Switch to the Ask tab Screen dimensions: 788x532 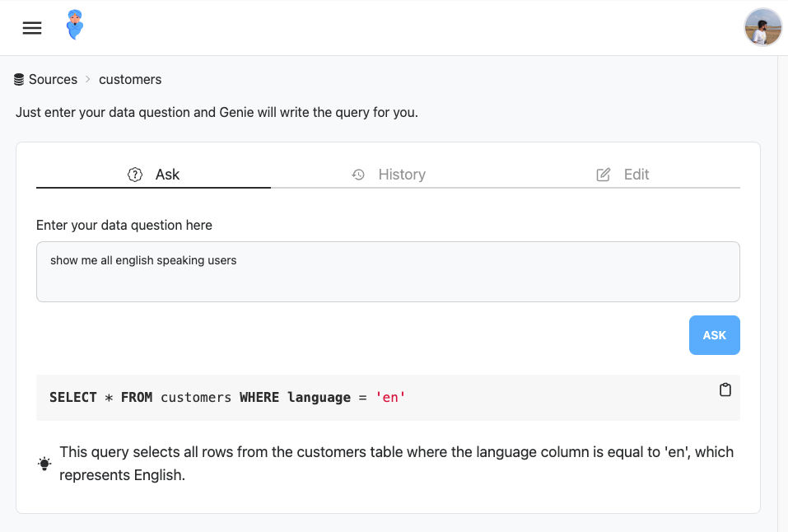pyautogui.click(x=154, y=175)
